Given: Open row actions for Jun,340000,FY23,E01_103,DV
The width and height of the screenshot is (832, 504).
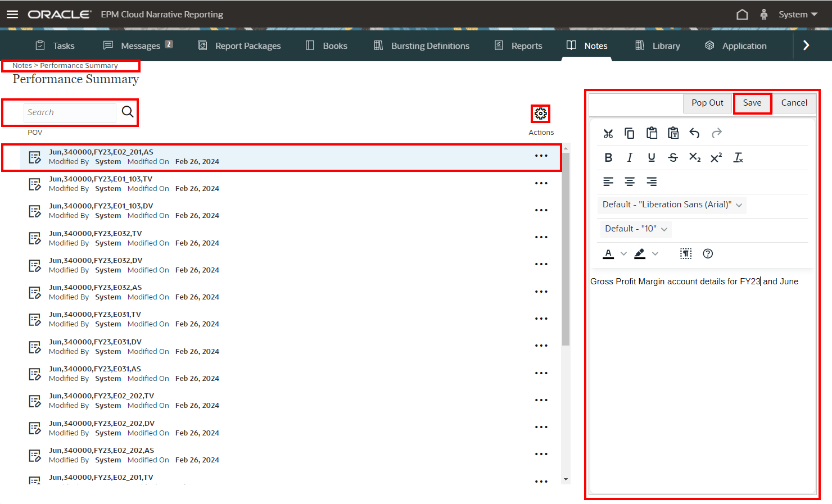Looking at the screenshot, I should (541, 210).
